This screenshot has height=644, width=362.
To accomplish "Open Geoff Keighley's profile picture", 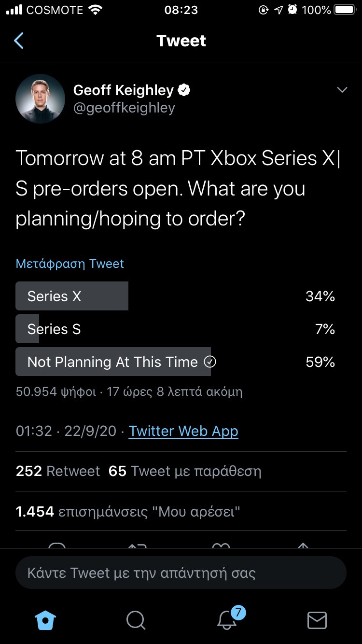I will (x=41, y=98).
